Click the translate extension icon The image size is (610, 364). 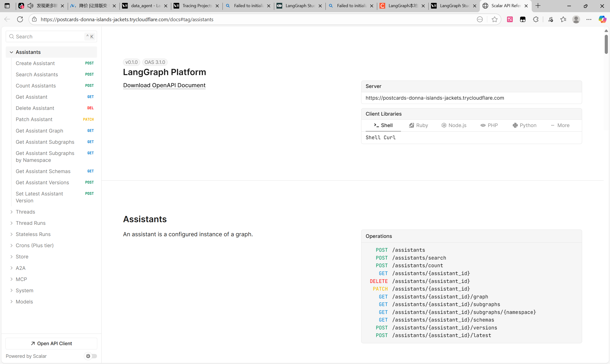tap(510, 19)
